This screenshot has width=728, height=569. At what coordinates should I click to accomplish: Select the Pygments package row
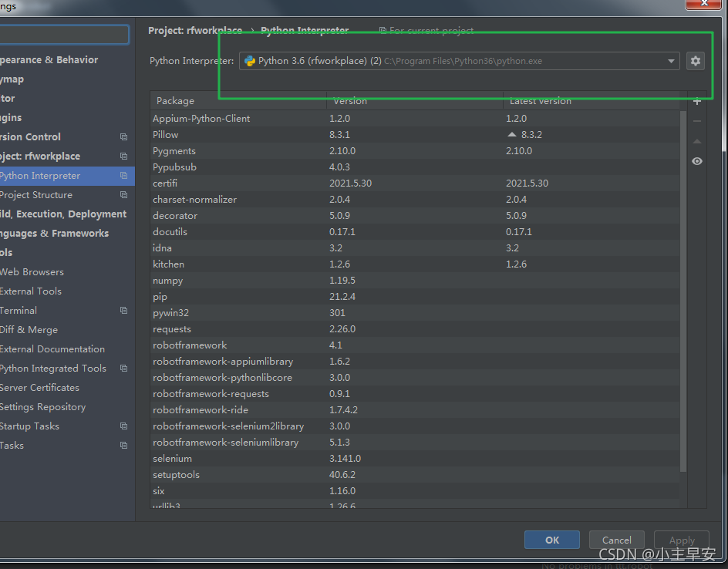click(x=415, y=151)
